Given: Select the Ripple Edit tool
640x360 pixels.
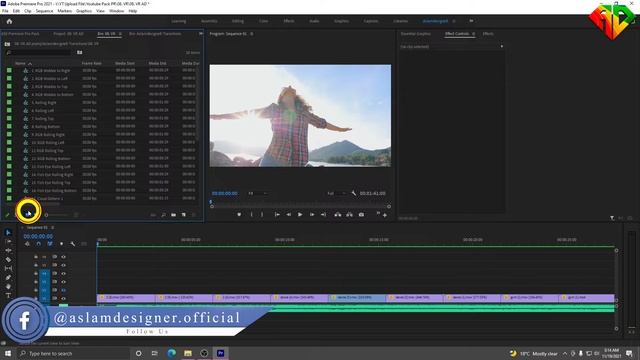Looking at the screenshot, I should [8, 250].
